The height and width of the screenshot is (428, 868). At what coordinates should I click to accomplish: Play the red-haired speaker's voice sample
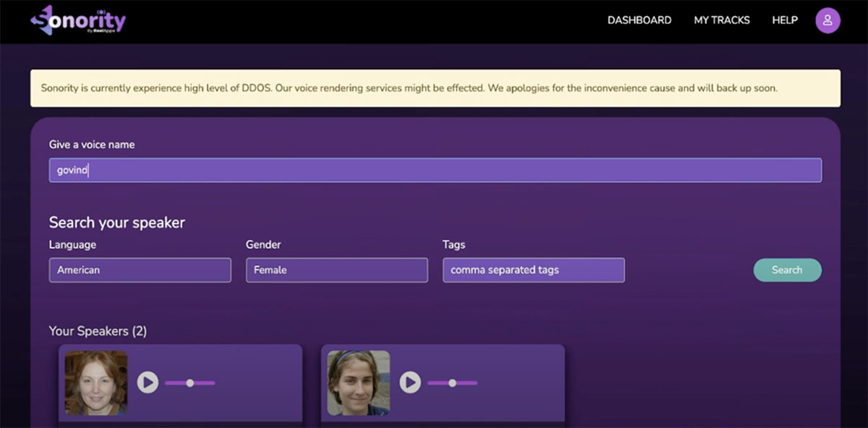tap(148, 382)
